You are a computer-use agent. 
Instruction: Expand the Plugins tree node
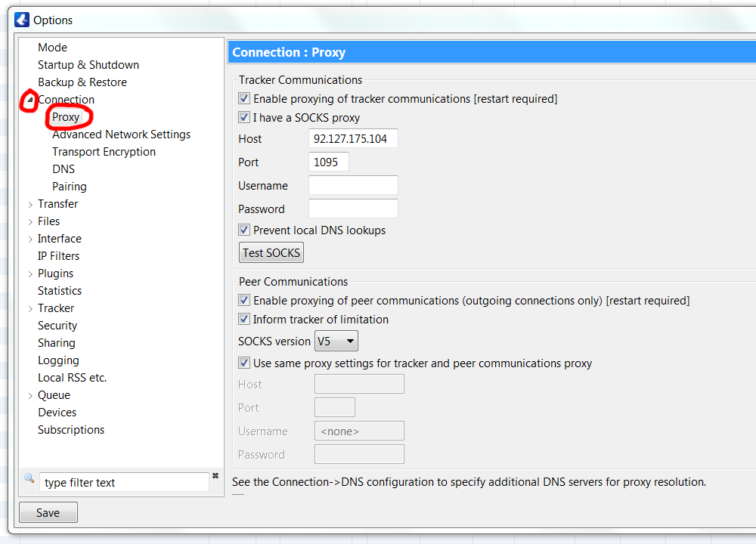pyautogui.click(x=30, y=274)
